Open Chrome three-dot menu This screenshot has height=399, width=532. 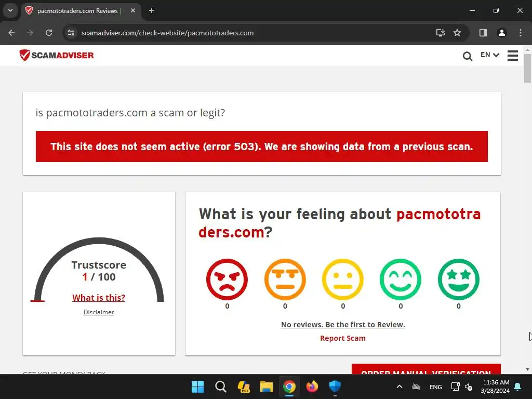click(521, 33)
